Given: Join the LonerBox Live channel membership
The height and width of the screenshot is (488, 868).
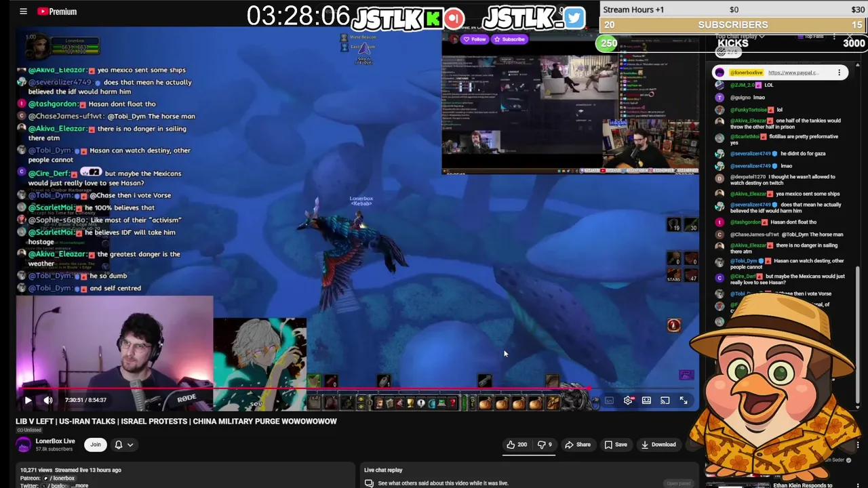Looking at the screenshot, I should point(96,445).
